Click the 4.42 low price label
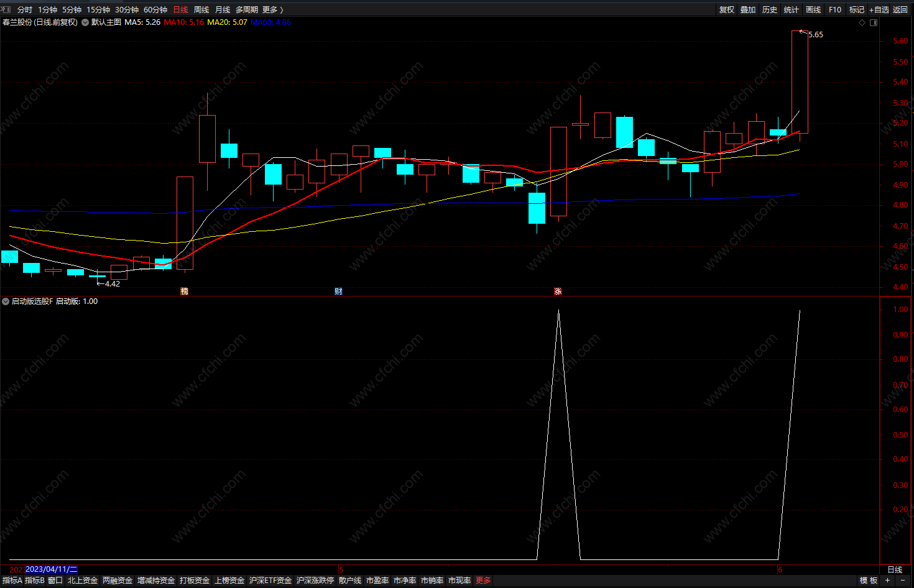This screenshot has height=588, width=914. (x=113, y=284)
